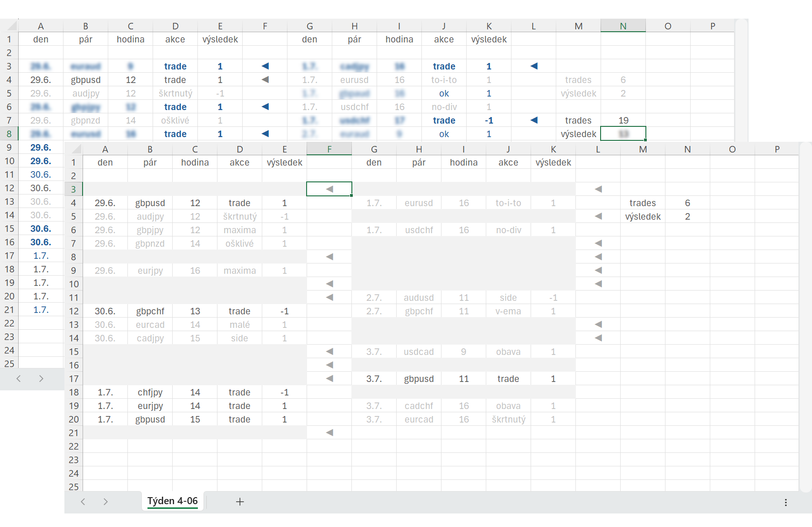Click 'gbpchf' in front sheet row 12
The image size is (812, 527).
point(150,311)
